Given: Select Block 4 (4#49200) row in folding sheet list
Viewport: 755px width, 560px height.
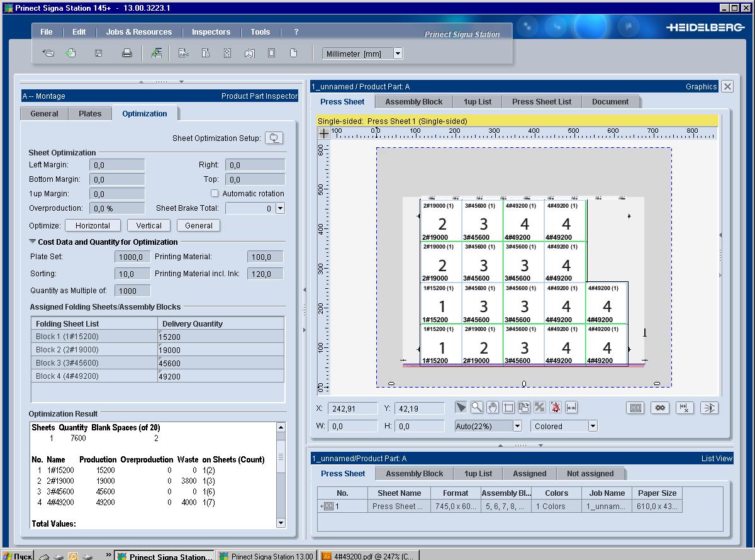Looking at the screenshot, I should pyautogui.click(x=158, y=376).
